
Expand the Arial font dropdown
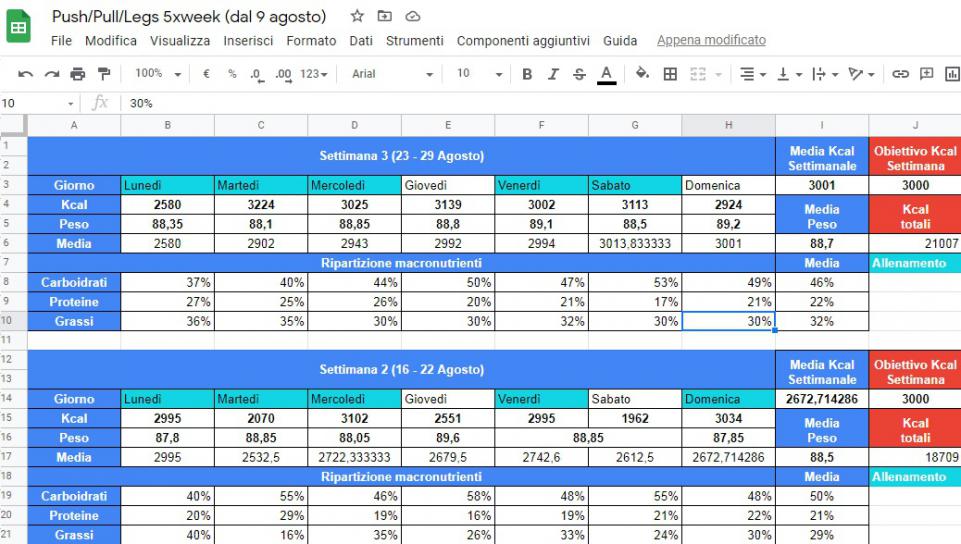coord(392,74)
